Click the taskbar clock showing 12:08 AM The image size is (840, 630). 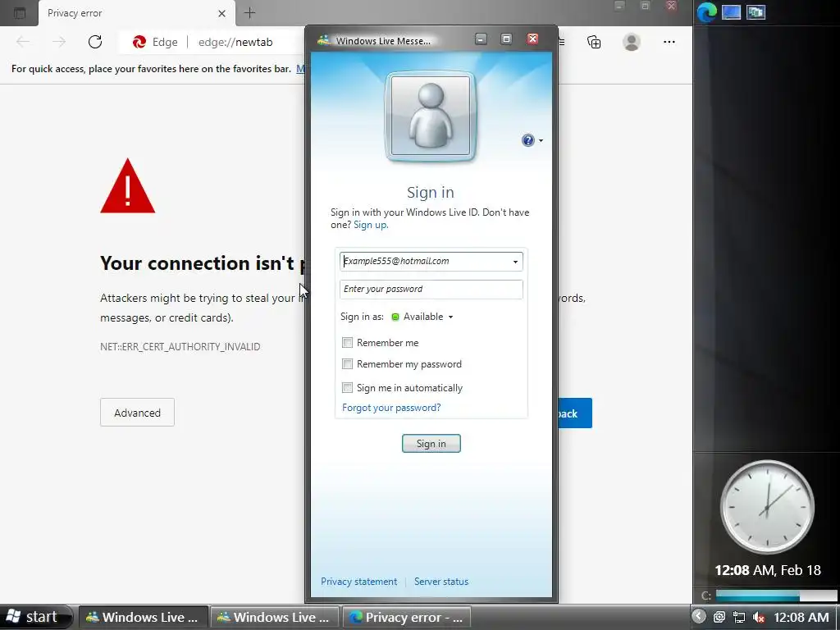pyautogui.click(x=801, y=617)
